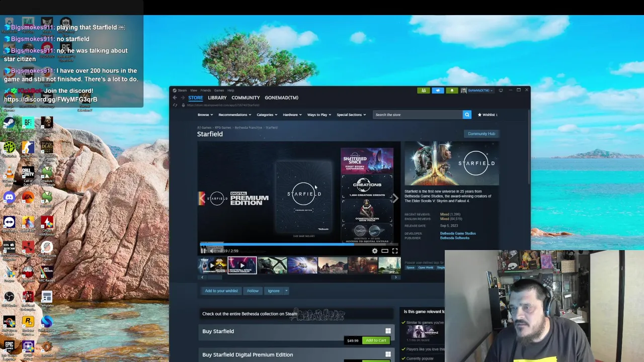Open dropdown arrow next to Ignore
The width and height of the screenshot is (644, 362).
[x=286, y=291]
